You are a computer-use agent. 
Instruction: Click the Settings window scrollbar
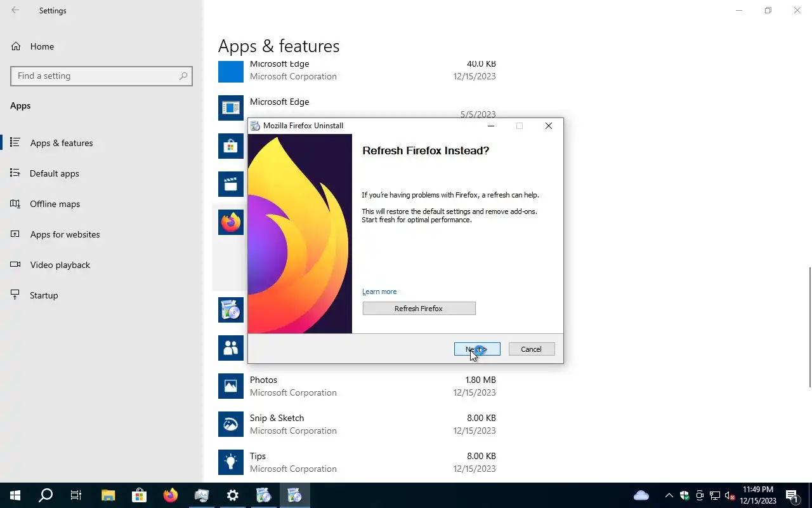809,327
